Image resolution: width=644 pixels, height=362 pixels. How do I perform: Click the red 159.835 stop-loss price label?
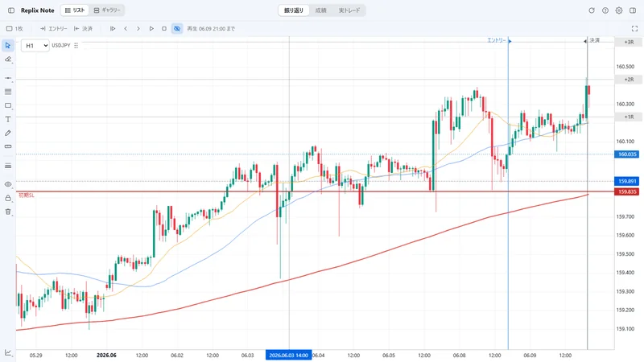627,191
